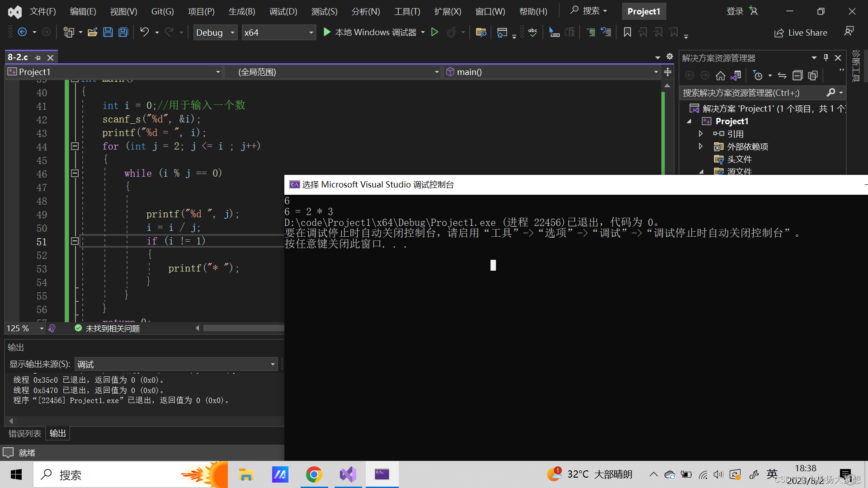Start without debugging using hollow green arrow
Viewport: 868px width, 488px height.
(434, 32)
